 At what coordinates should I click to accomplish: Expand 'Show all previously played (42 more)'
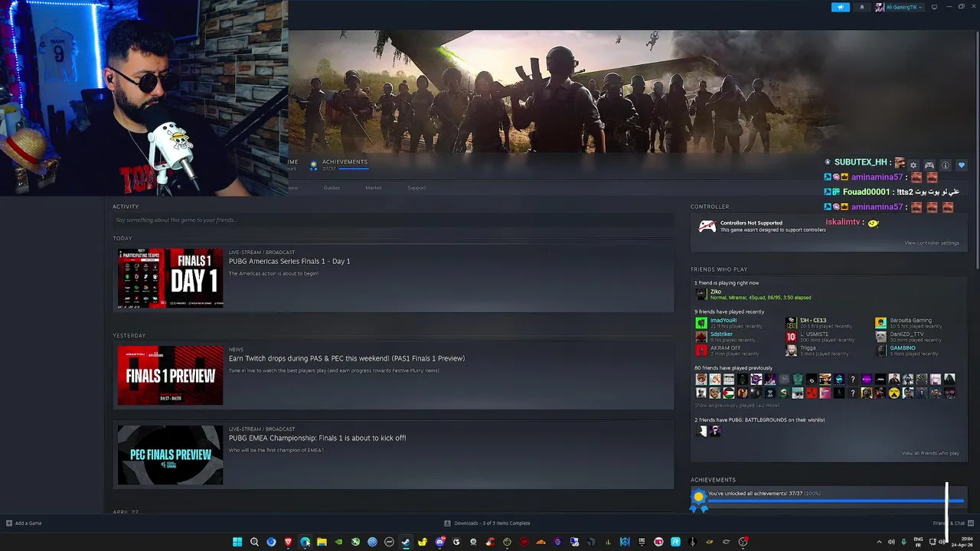(737, 406)
